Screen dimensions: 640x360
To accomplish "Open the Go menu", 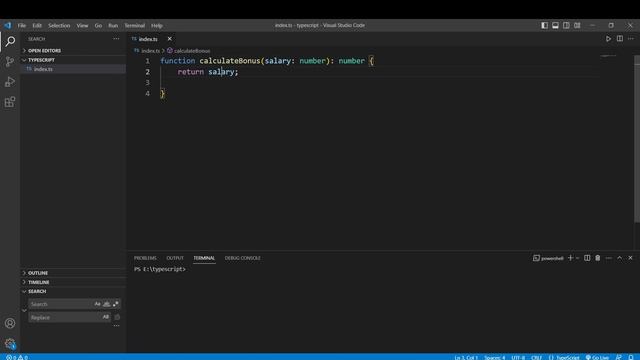I will 98,25.
